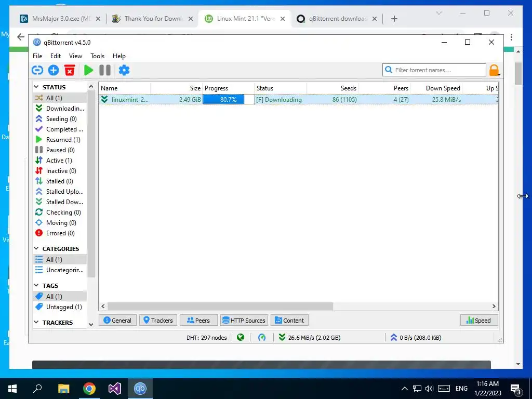Collapse the TRACKERS section
532x399 pixels.
[36, 322]
